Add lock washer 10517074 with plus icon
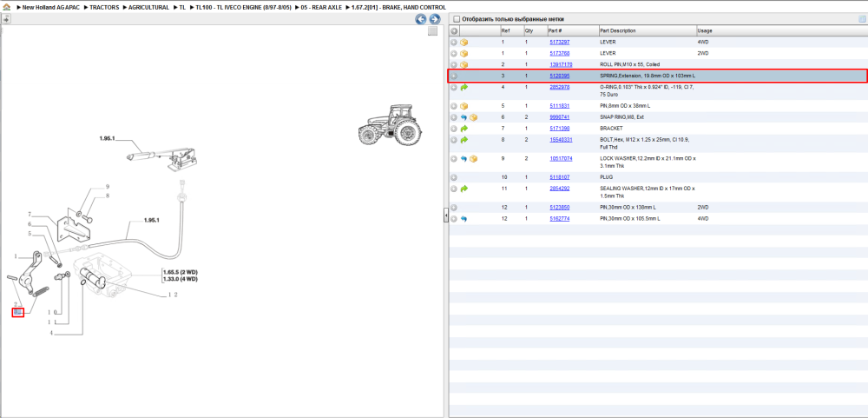Viewport: 868px width, 418px height. pyautogui.click(x=454, y=158)
